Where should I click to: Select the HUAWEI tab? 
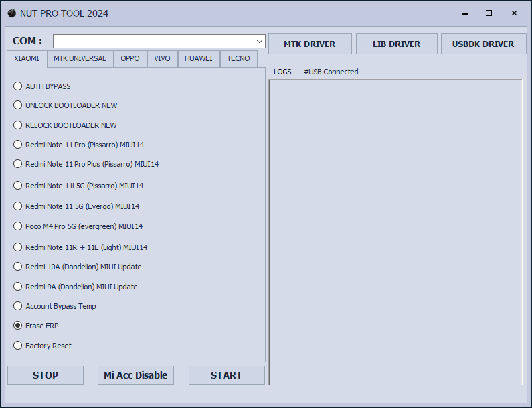coord(199,58)
